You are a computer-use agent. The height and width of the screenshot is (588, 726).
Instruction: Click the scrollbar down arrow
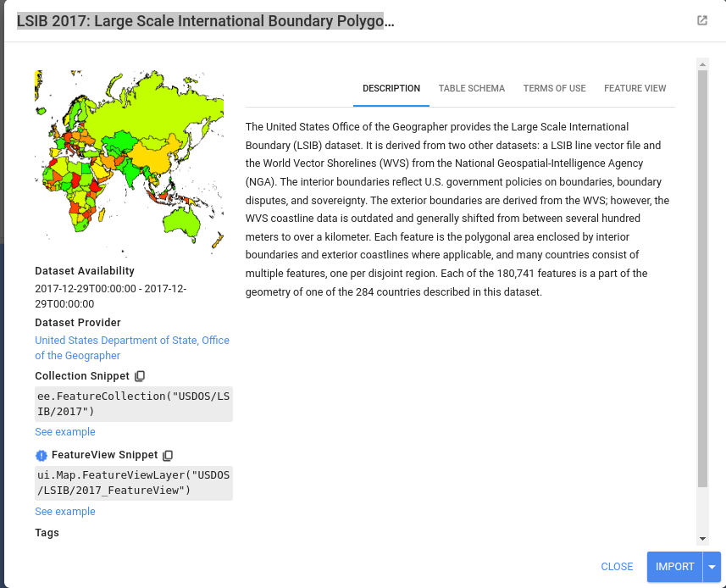702,539
